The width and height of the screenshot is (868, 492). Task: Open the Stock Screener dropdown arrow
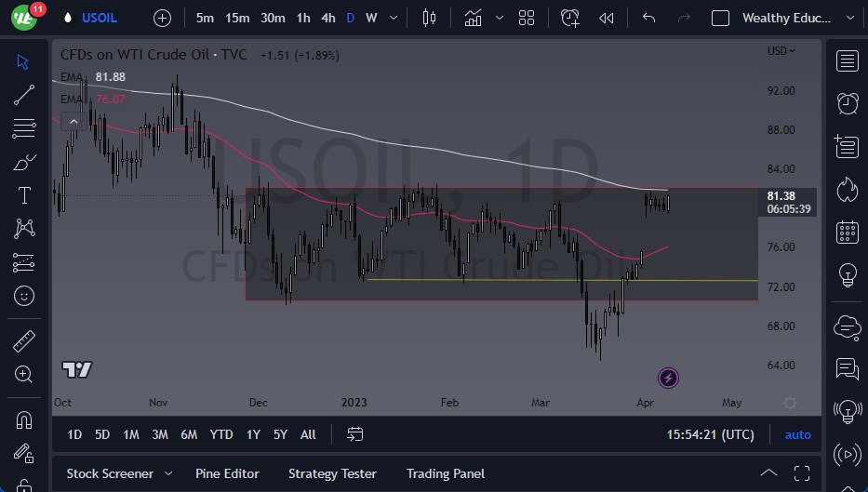click(x=168, y=473)
